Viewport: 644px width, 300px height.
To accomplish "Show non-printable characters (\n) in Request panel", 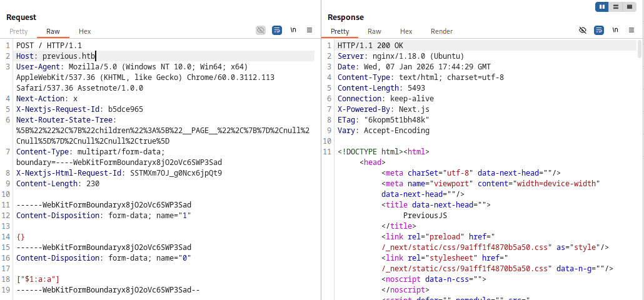I will tap(293, 30).
